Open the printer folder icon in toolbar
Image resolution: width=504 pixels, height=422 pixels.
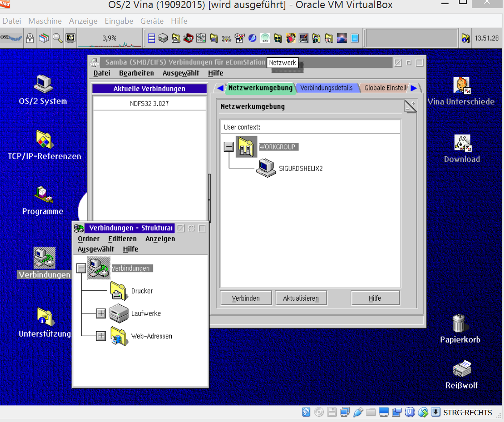click(175, 38)
